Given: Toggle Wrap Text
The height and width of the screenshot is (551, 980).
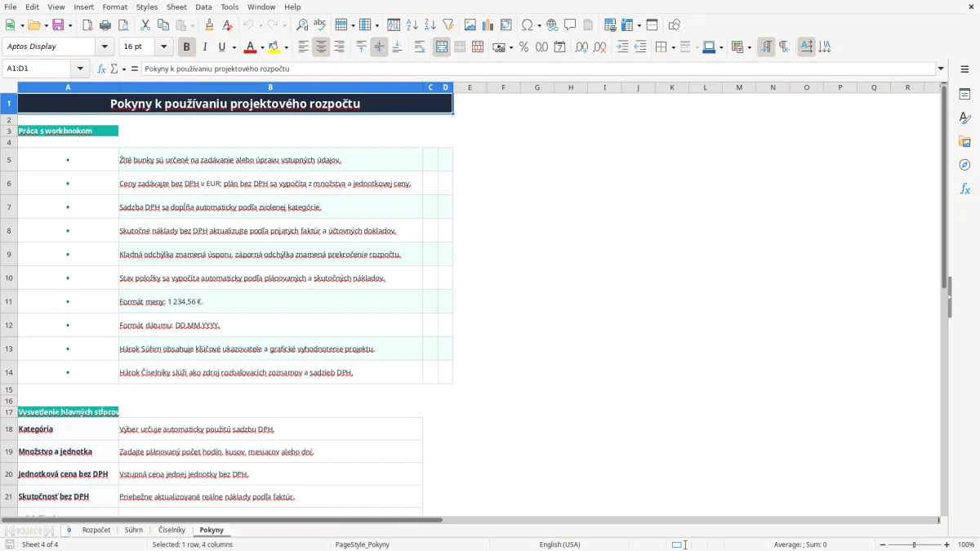Looking at the screenshot, I should click(420, 47).
